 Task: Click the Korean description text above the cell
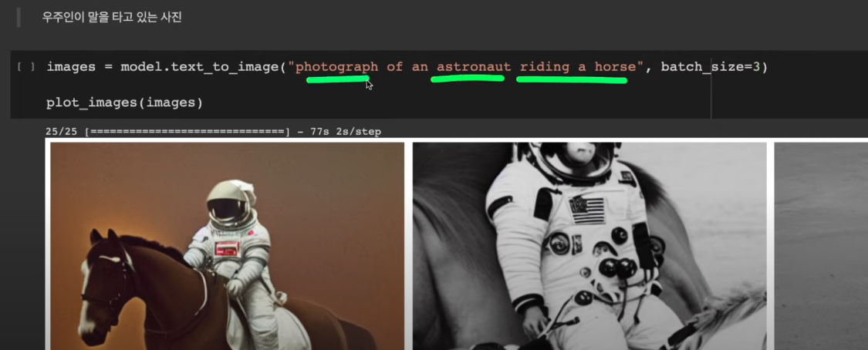112,18
